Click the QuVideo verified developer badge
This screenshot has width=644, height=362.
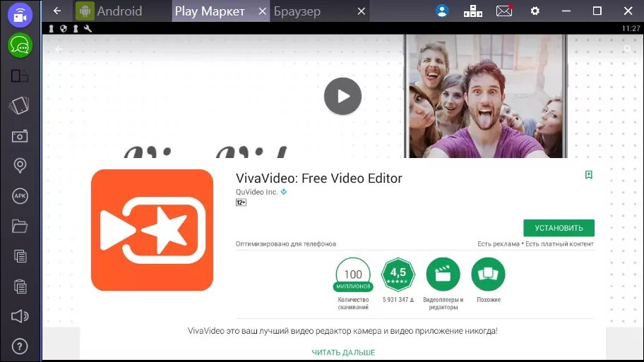coord(284,192)
